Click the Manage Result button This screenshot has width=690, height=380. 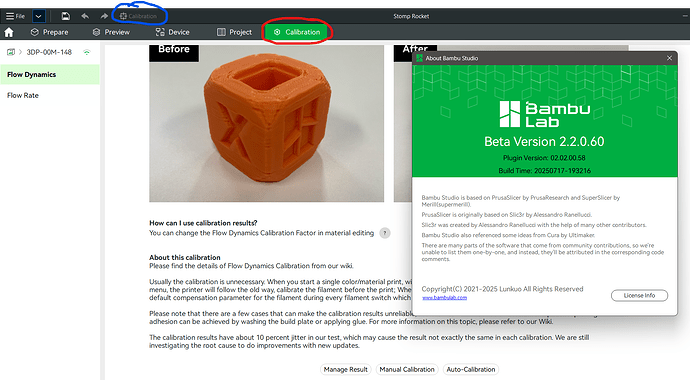pos(345,369)
